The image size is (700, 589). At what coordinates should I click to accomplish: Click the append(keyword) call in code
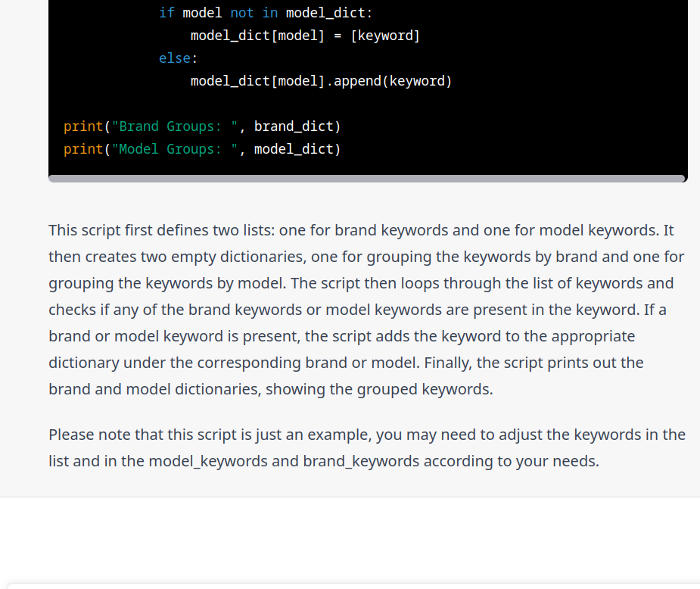coord(393,81)
